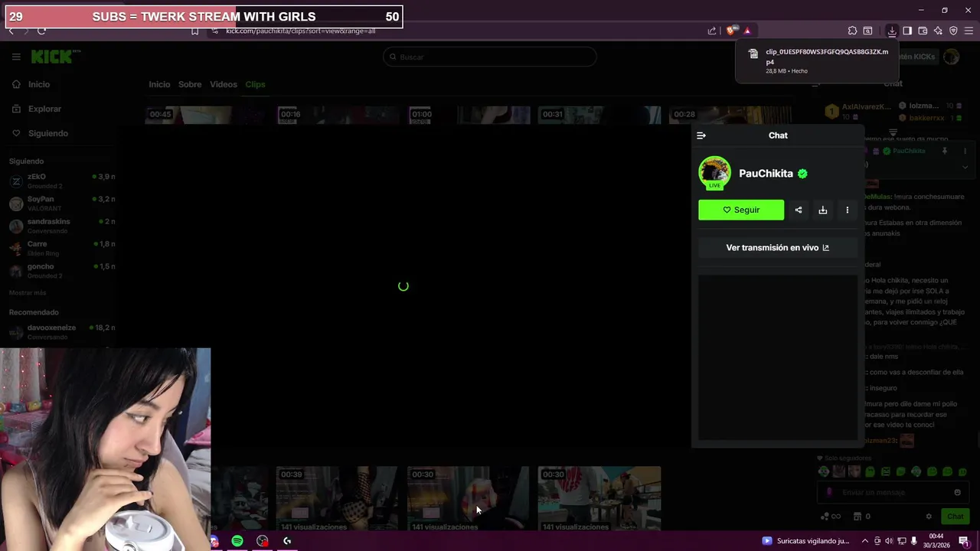Screen dimensions: 980x551
Task: Open the 00:39 clip thumbnail
Action: point(337,498)
